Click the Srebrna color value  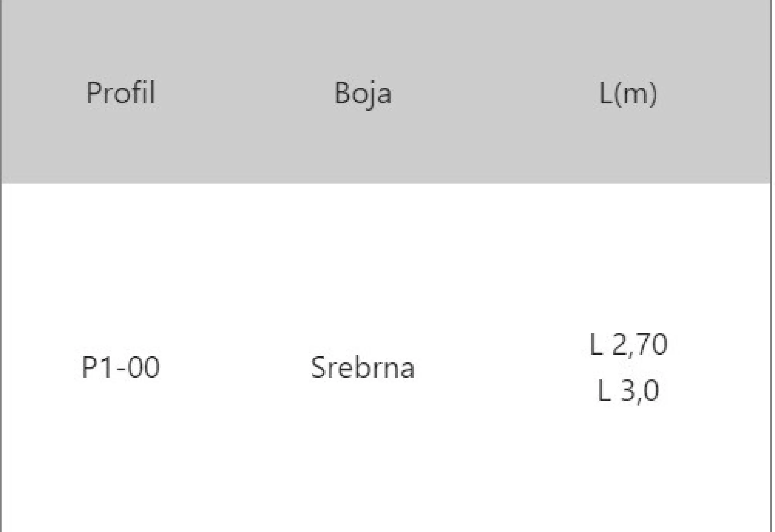pyautogui.click(x=363, y=367)
